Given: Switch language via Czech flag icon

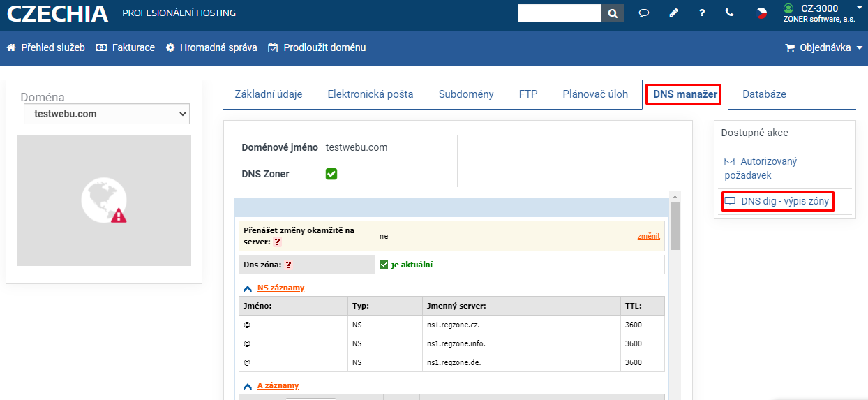Looking at the screenshot, I should tap(762, 13).
